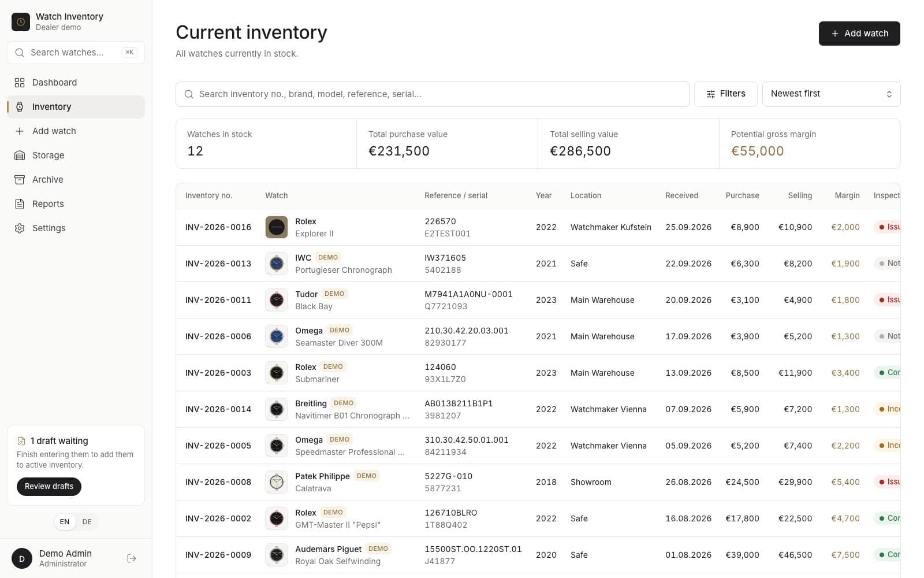The height and width of the screenshot is (578, 924).
Task: Open the Dashboard page
Action: 76,83
